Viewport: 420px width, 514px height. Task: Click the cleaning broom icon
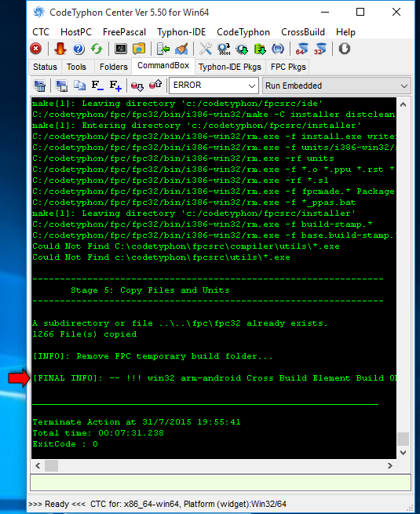click(x=181, y=49)
